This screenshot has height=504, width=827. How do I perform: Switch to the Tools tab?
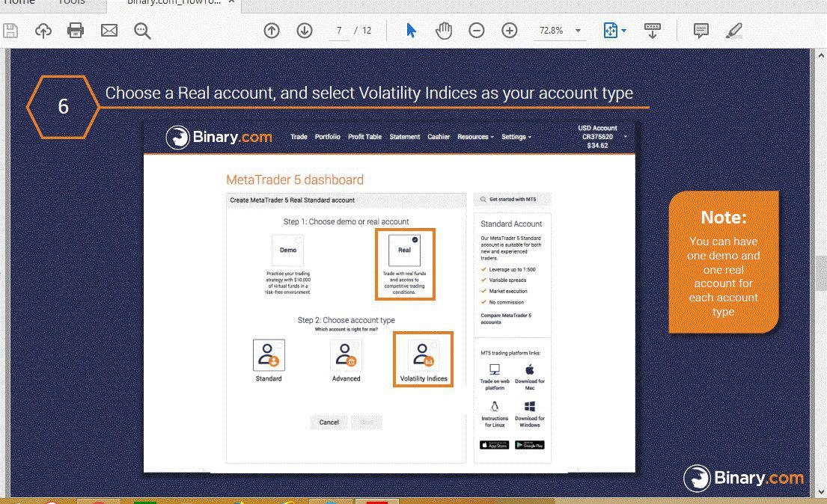[x=72, y=3]
